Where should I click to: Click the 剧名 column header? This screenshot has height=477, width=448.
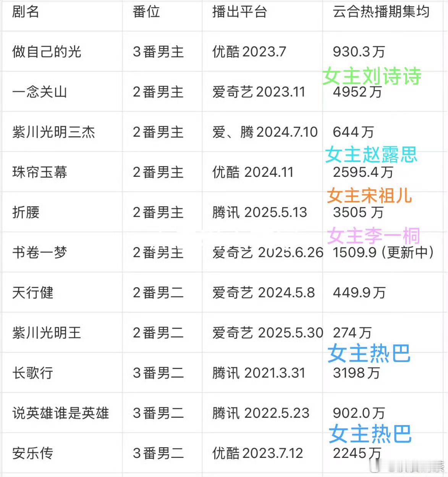tap(26, 12)
